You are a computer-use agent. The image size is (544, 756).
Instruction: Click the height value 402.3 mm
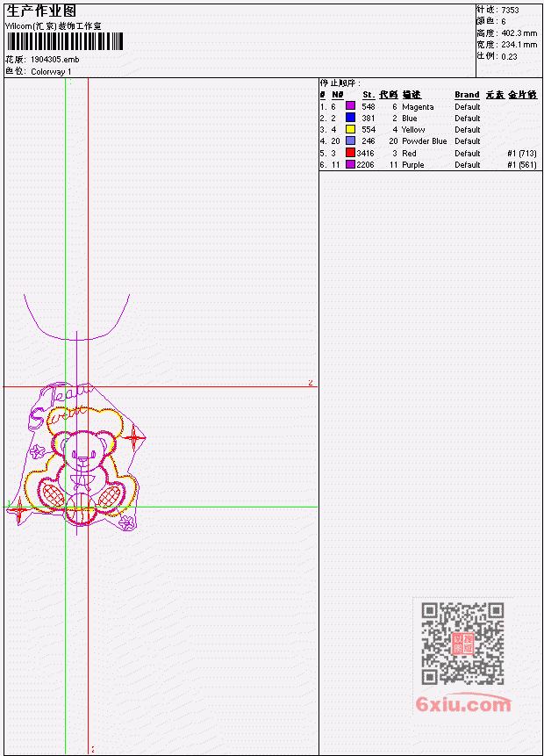519,33
